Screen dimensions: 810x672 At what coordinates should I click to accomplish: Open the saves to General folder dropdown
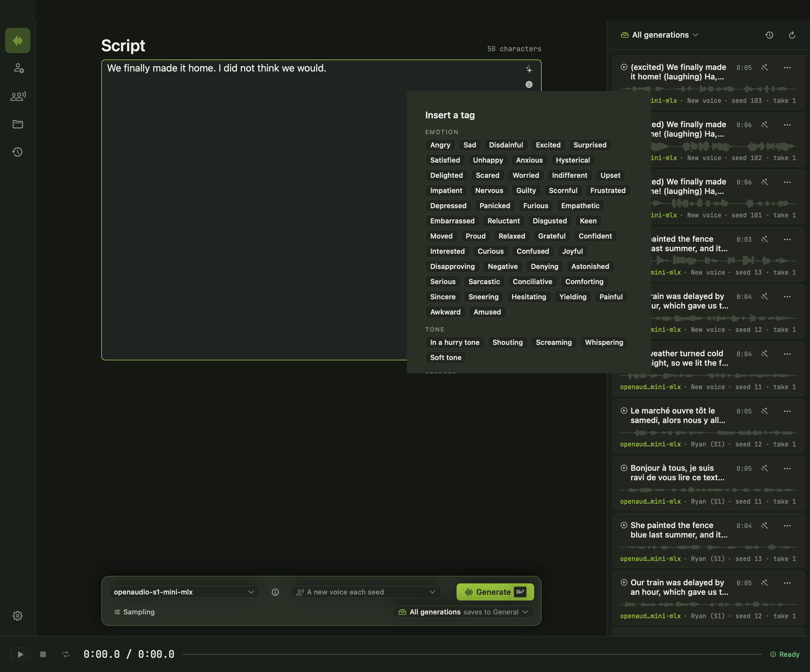[463, 612]
